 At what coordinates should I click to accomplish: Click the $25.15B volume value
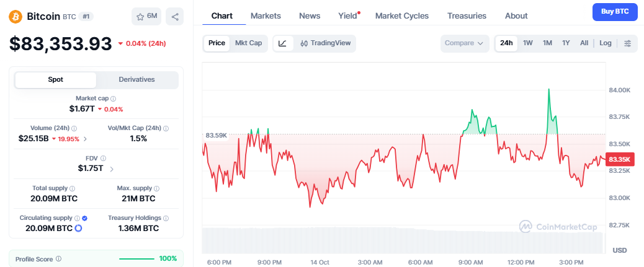click(34, 139)
